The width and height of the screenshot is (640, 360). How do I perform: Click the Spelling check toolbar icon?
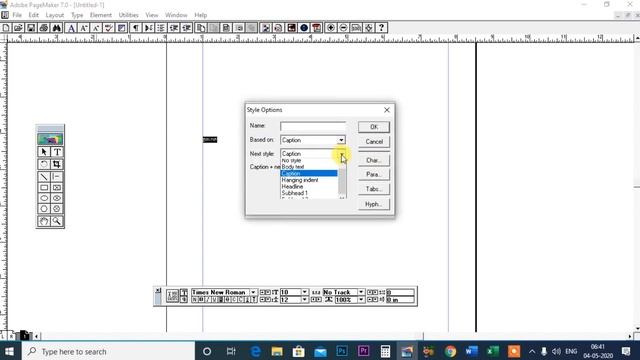tap(109, 28)
